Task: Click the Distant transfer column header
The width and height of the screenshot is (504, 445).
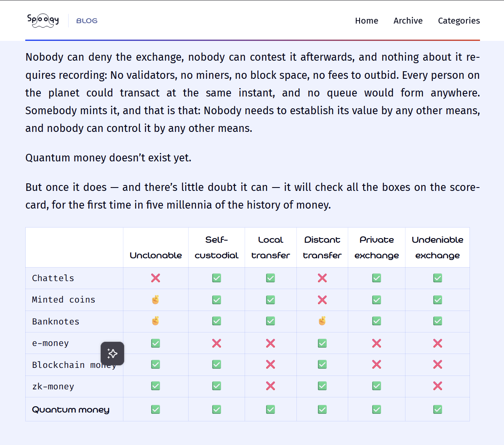Action: tap(322, 247)
